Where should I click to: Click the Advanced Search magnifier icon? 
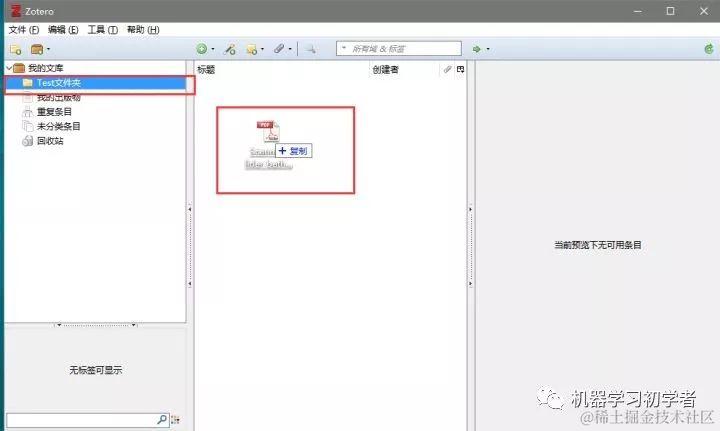tap(310, 49)
